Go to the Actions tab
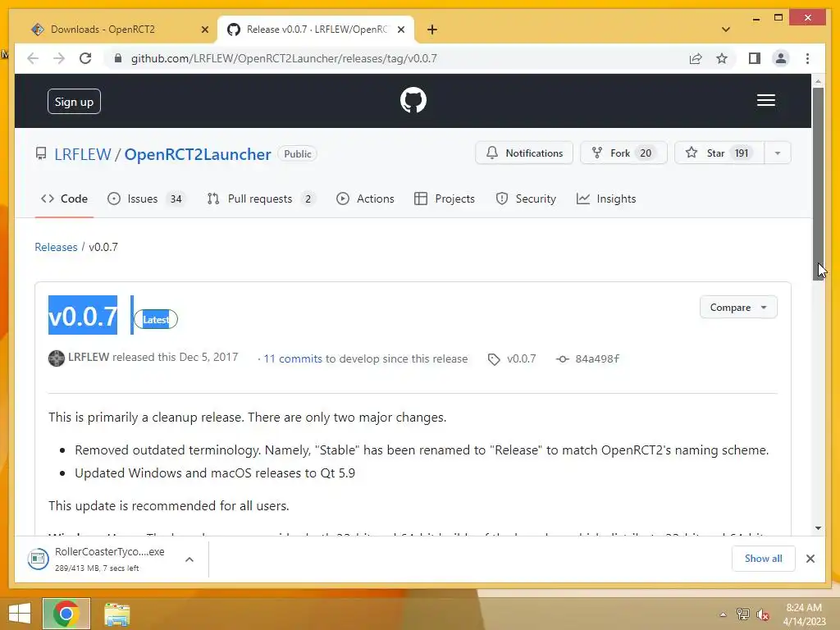 tap(365, 199)
